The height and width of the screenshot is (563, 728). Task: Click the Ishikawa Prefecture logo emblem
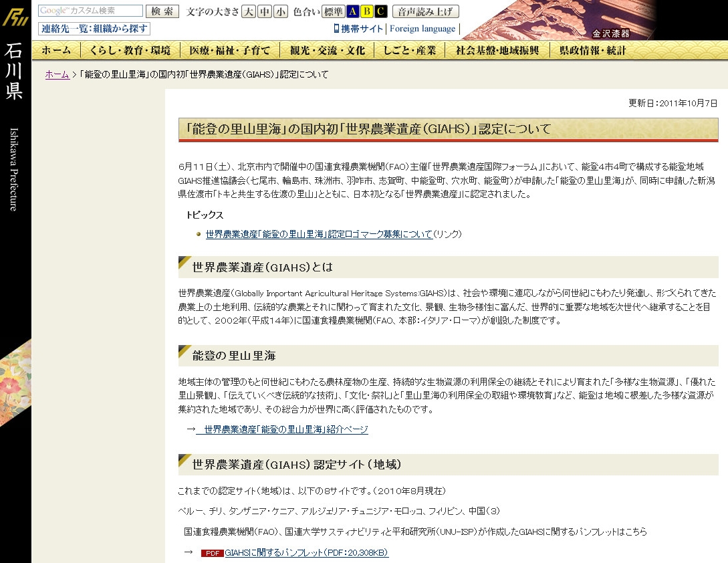(x=15, y=17)
